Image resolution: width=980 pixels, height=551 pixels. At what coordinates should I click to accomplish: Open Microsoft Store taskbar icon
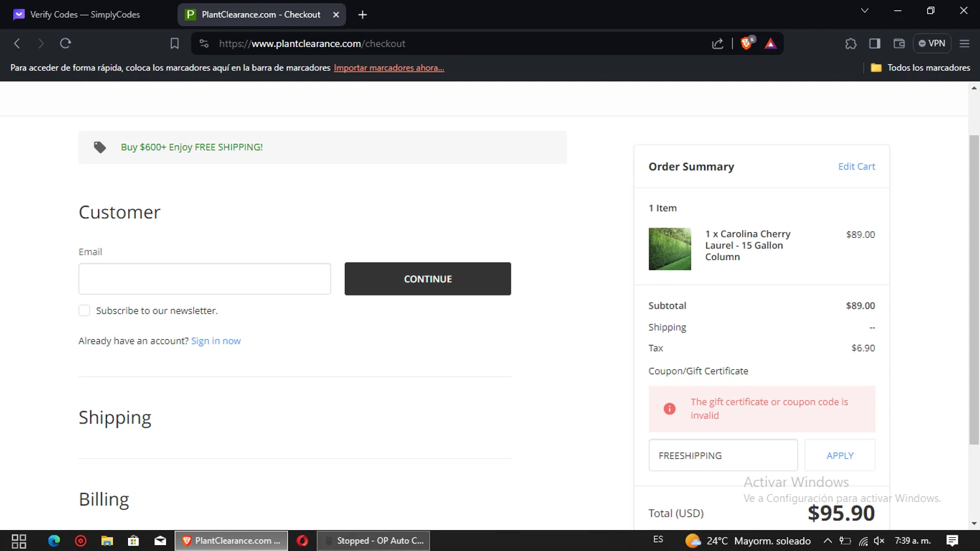click(133, 541)
